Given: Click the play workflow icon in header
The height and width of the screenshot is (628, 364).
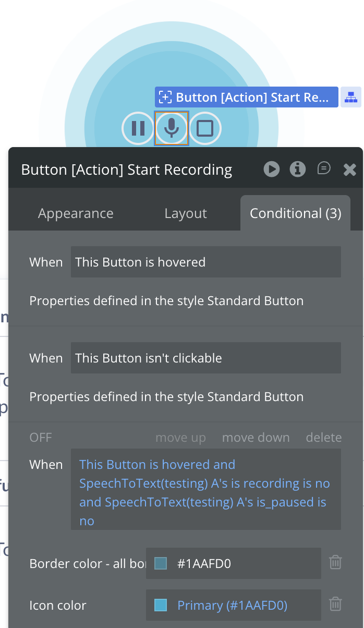Looking at the screenshot, I should point(271,169).
